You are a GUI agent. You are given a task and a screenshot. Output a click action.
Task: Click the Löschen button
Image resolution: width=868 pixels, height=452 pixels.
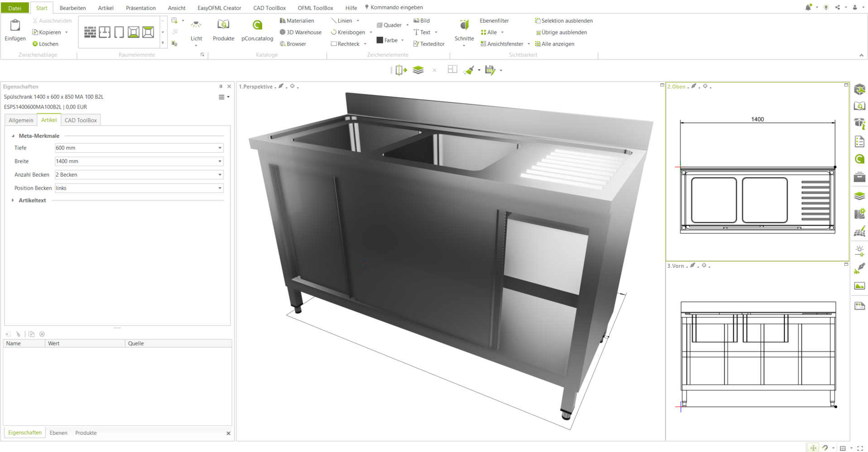pyautogui.click(x=45, y=44)
